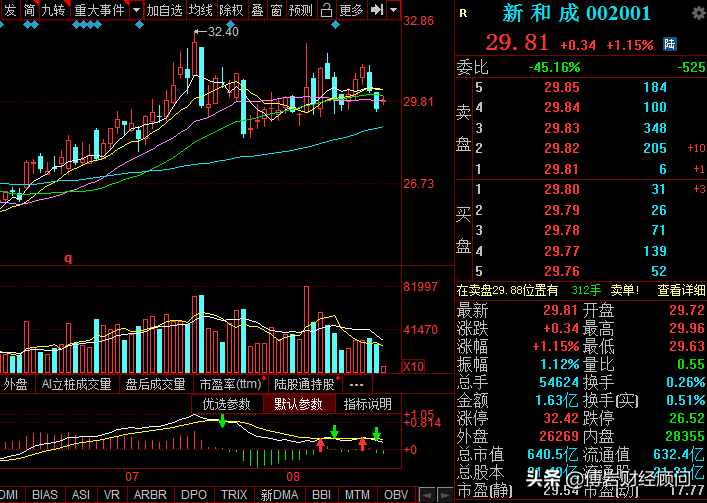
Task: Select the MTM indicator tab
Action: point(357,495)
